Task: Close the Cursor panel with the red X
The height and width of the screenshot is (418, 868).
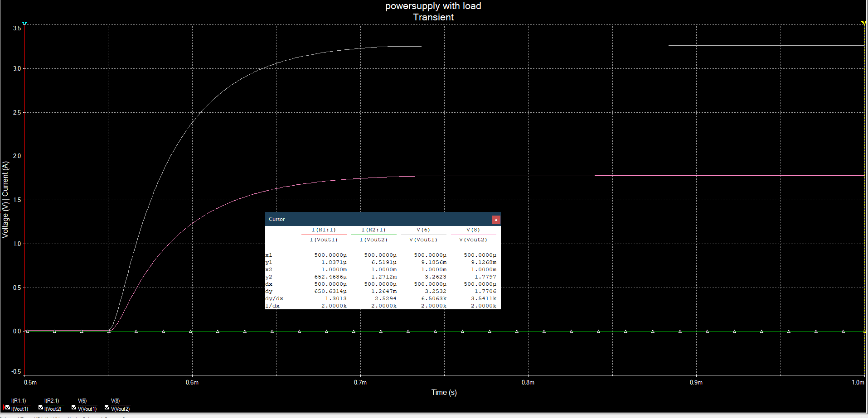Action: pos(496,220)
